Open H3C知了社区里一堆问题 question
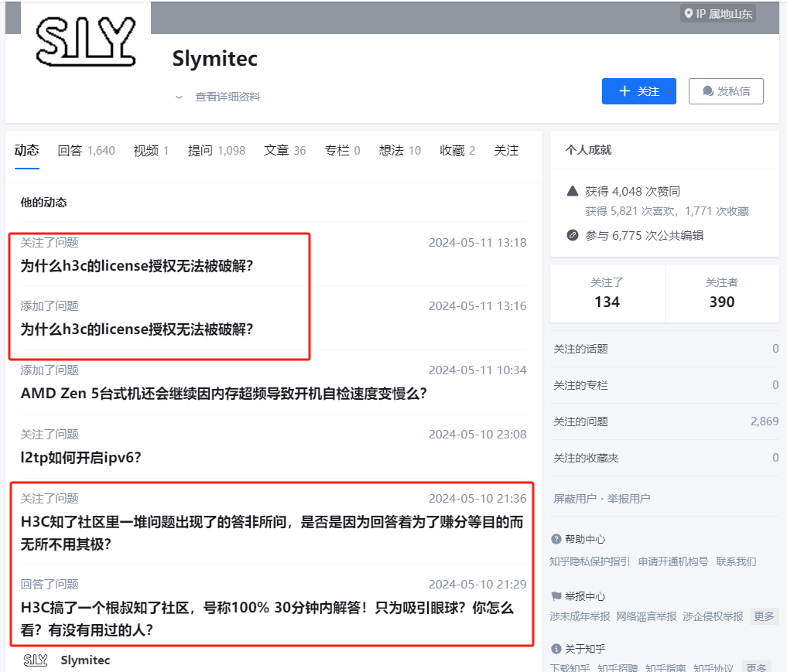The image size is (787, 672). pos(272,533)
